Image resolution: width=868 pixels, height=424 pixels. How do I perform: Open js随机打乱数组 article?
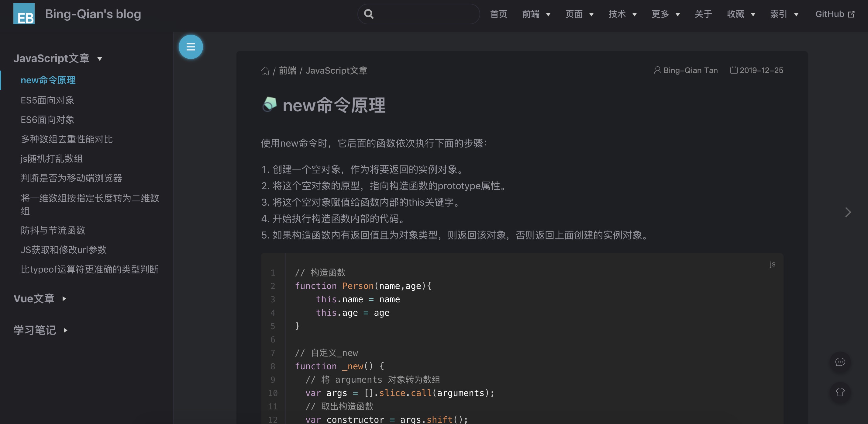pyautogui.click(x=52, y=158)
